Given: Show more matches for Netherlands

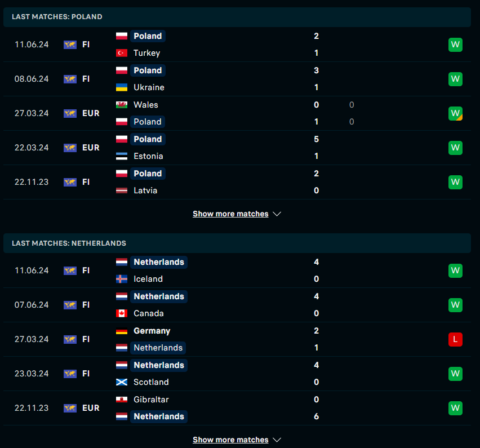Looking at the screenshot, I should 230,440.
